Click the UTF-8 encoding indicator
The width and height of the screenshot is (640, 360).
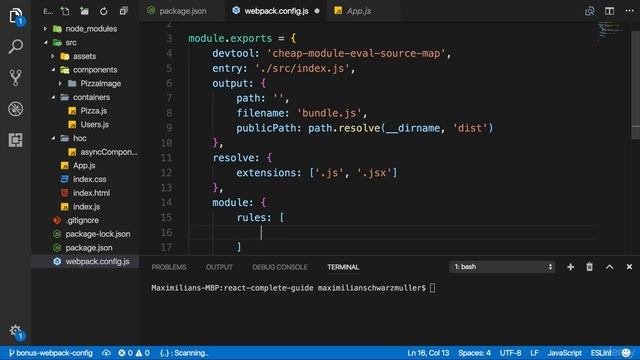(x=510, y=353)
